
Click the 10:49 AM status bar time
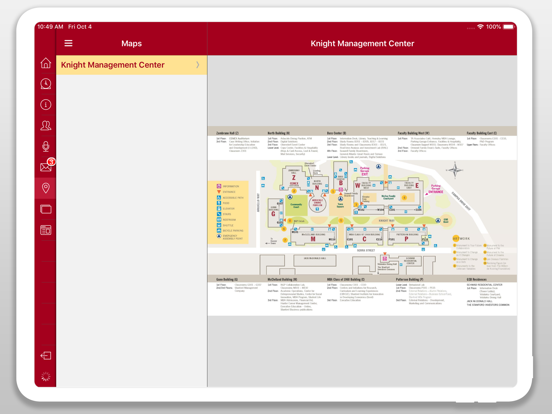tap(50, 27)
